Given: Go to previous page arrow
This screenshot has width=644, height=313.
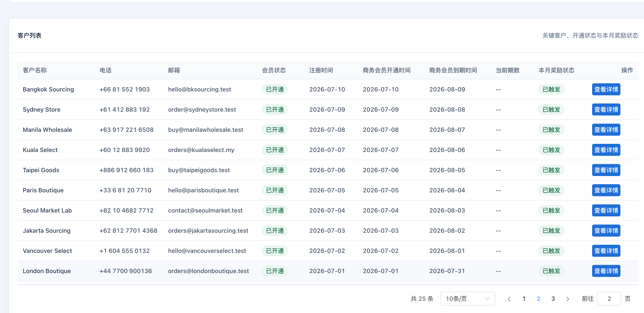Looking at the screenshot, I should 509,299.
